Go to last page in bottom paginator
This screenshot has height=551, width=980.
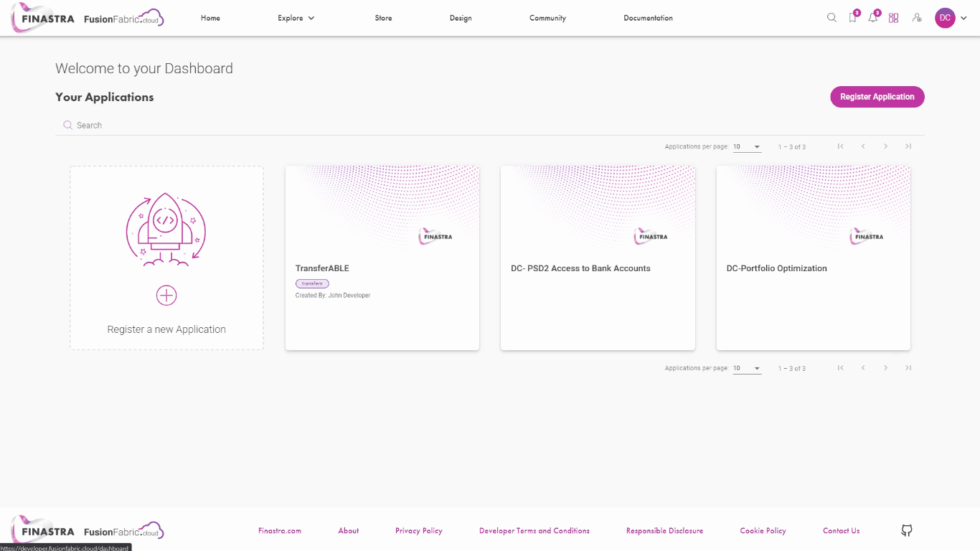click(x=908, y=368)
